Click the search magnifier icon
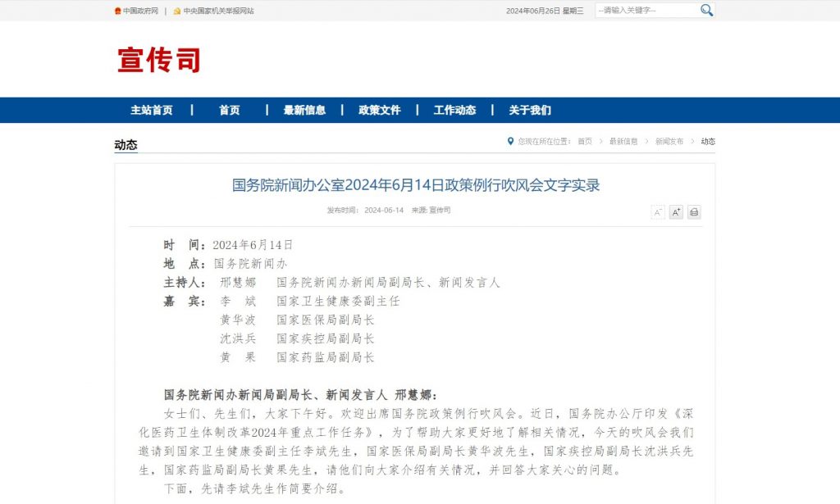This screenshot has height=504, width=840. 706,11
